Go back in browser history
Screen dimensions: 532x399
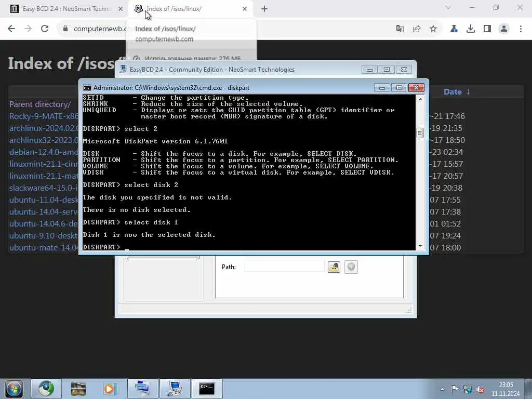point(11,29)
